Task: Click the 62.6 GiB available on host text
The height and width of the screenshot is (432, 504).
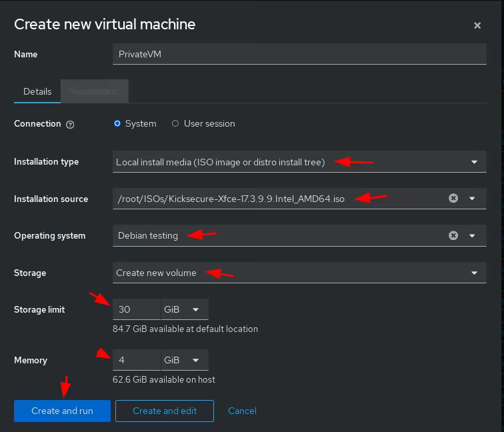Action: [163, 379]
